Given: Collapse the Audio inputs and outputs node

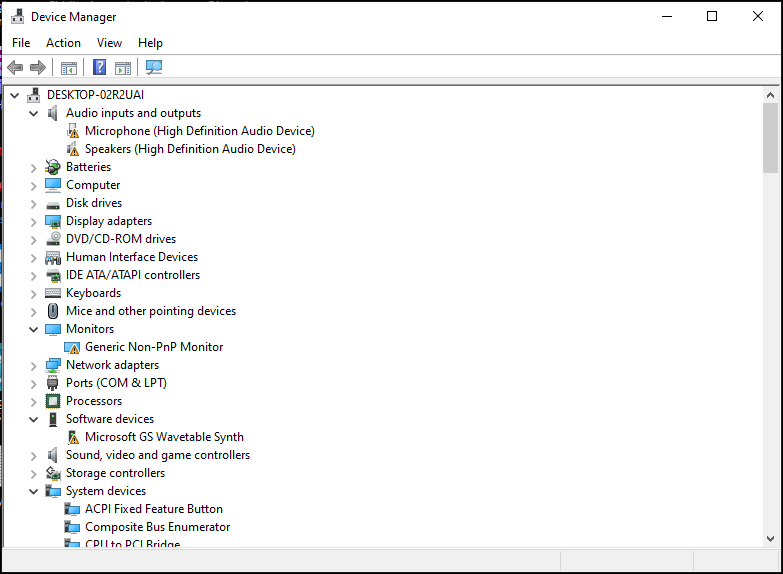Looking at the screenshot, I should 33,113.
